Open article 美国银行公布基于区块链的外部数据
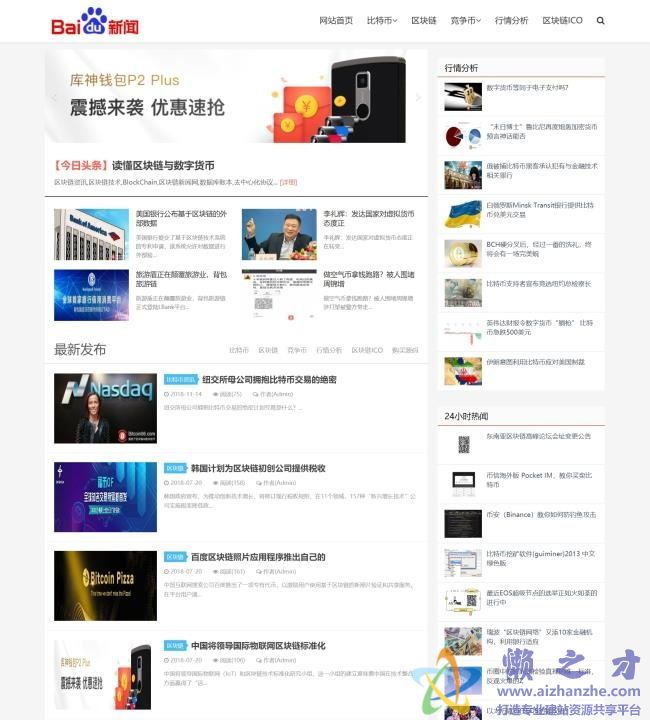The width and height of the screenshot is (650, 720). coord(181,219)
